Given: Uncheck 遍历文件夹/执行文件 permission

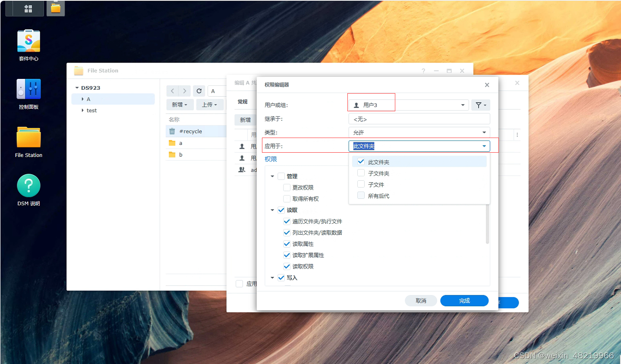Looking at the screenshot, I should [x=287, y=221].
